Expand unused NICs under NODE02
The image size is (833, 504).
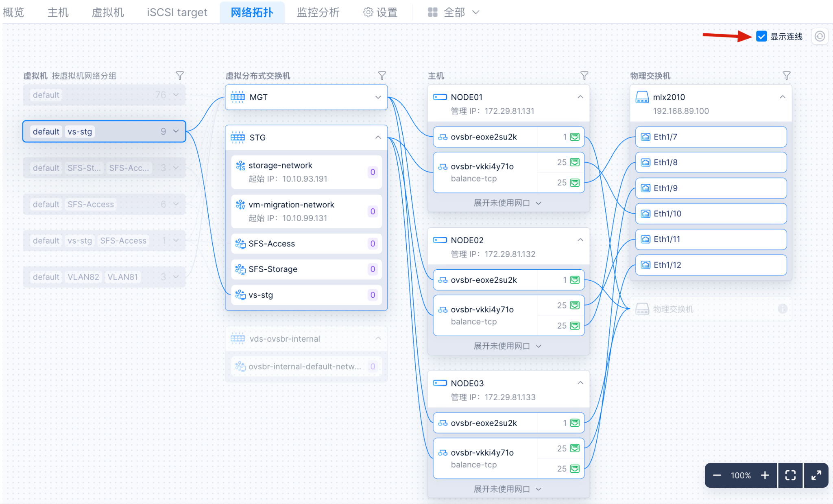tap(507, 346)
